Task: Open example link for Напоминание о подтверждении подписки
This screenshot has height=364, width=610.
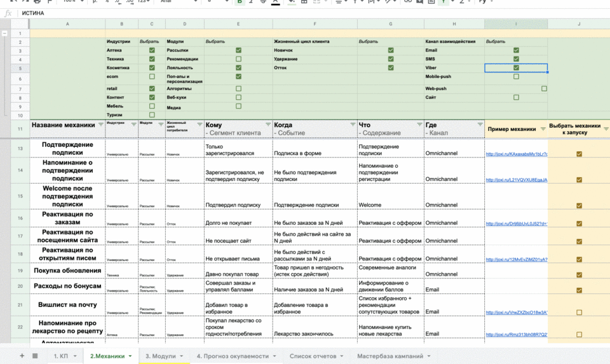Action: tap(517, 180)
